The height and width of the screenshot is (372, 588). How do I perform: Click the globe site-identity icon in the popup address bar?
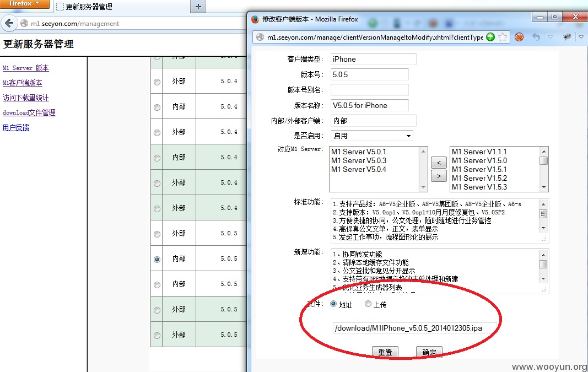pos(260,37)
